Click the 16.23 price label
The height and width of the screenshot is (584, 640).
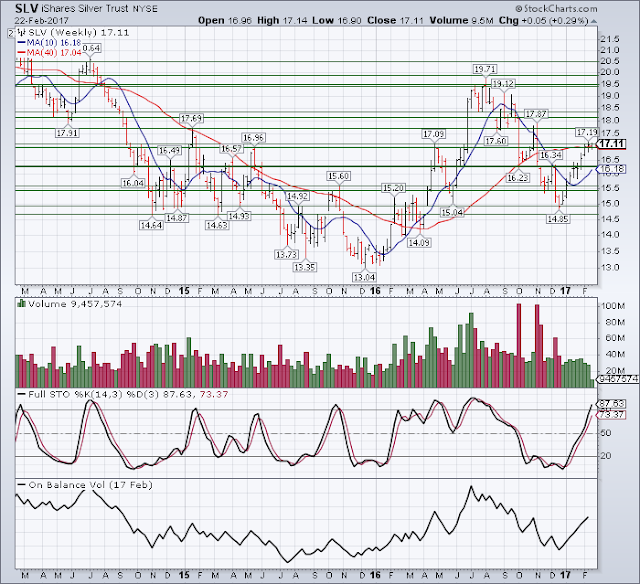click(x=518, y=178)
